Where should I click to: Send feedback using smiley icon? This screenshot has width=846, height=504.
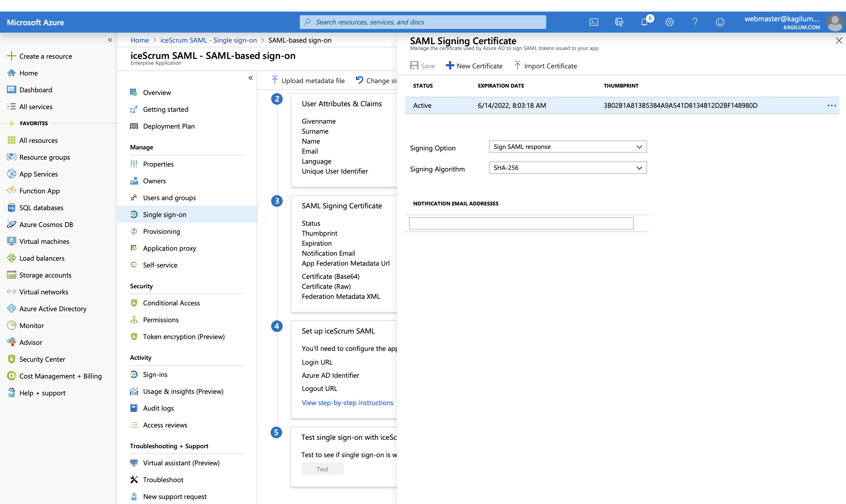(x=720, y=22)
